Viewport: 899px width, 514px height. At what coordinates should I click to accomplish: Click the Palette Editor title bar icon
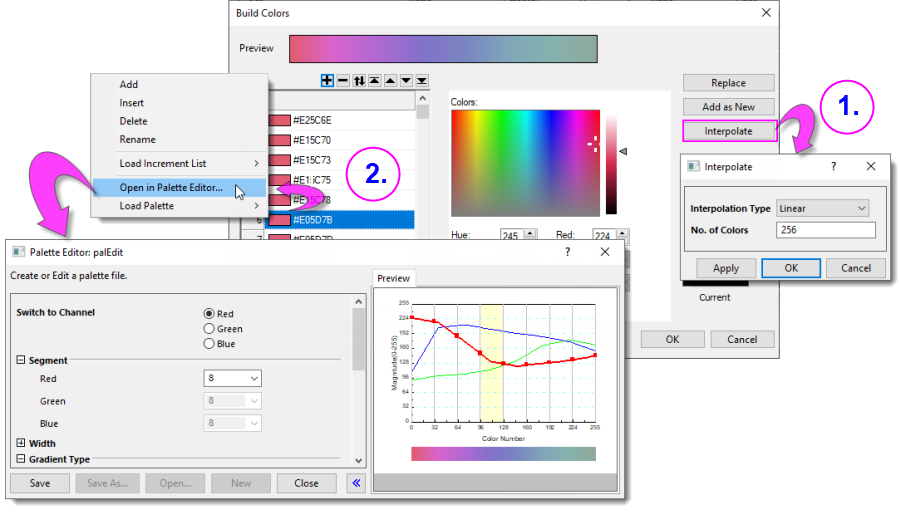pyautogui.click(x=18, y=252)
